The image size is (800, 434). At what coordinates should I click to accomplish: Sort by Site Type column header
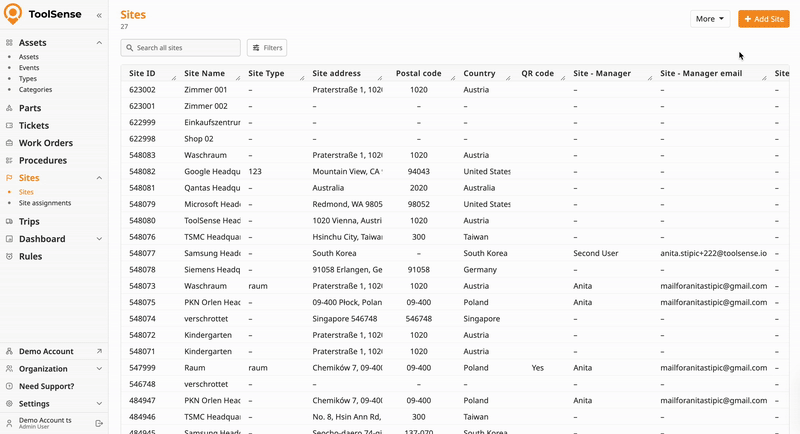[266, 73]
